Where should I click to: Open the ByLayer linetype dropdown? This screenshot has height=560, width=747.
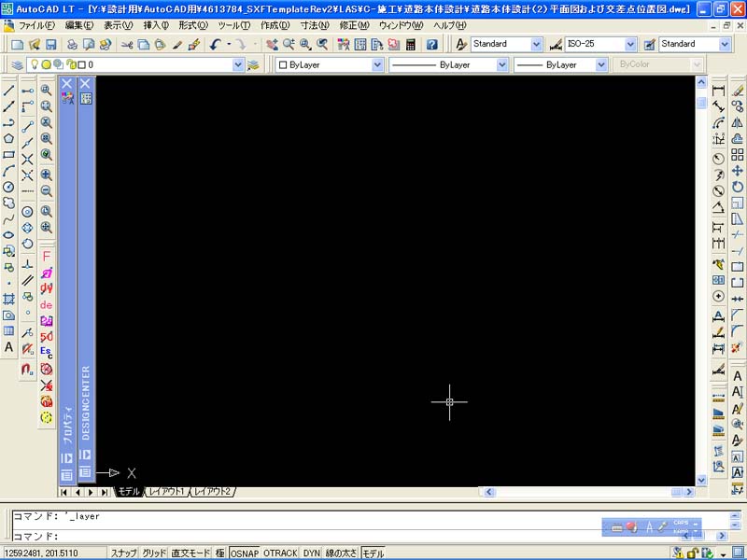[501, 64]
